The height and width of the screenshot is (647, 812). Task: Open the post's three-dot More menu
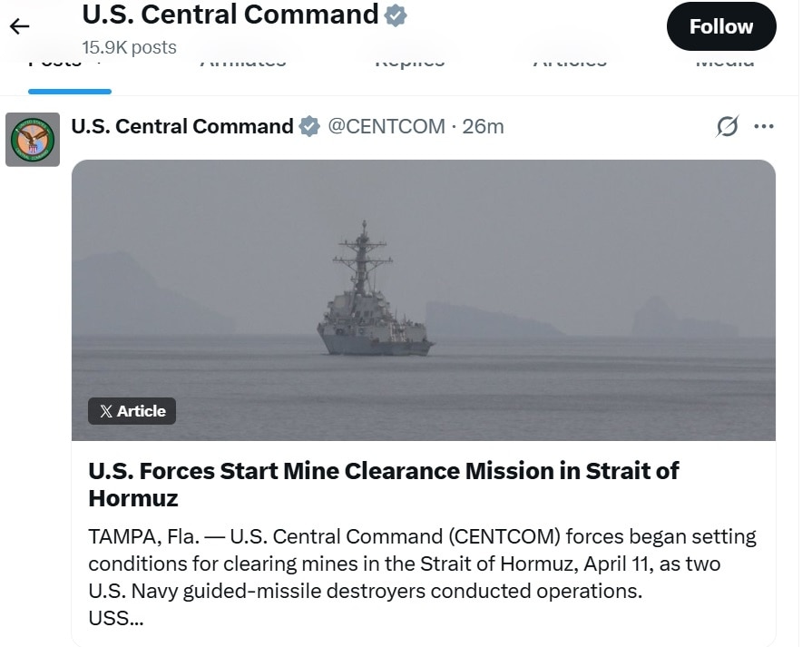coord(764,126)
